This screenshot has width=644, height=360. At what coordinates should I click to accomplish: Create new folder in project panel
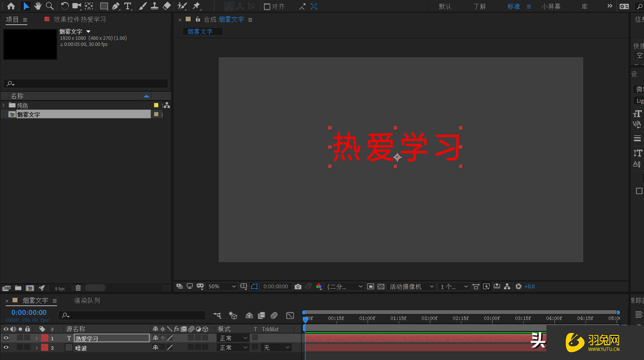[18, 288]
